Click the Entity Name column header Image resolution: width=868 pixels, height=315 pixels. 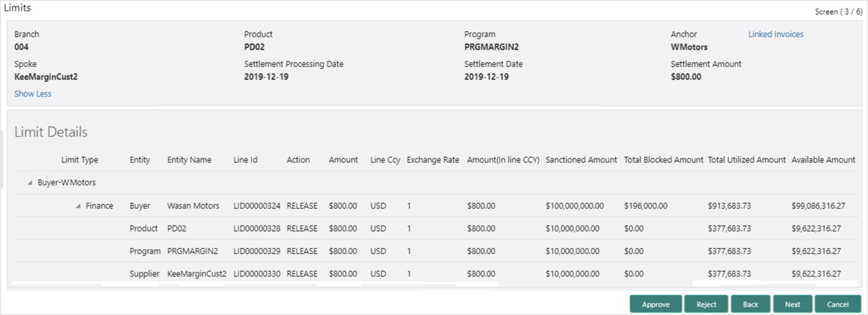pyautogui.click(x=189, y=160)
